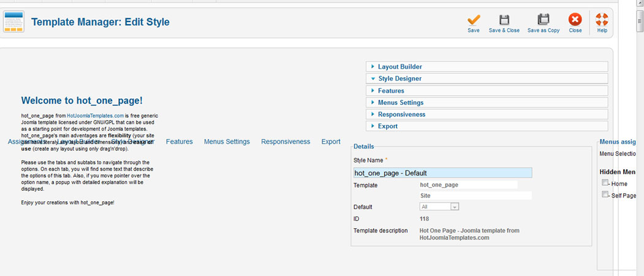644x276 pixels.
Task: Switch to the Responsiveness tab
Action: point(286,142)
